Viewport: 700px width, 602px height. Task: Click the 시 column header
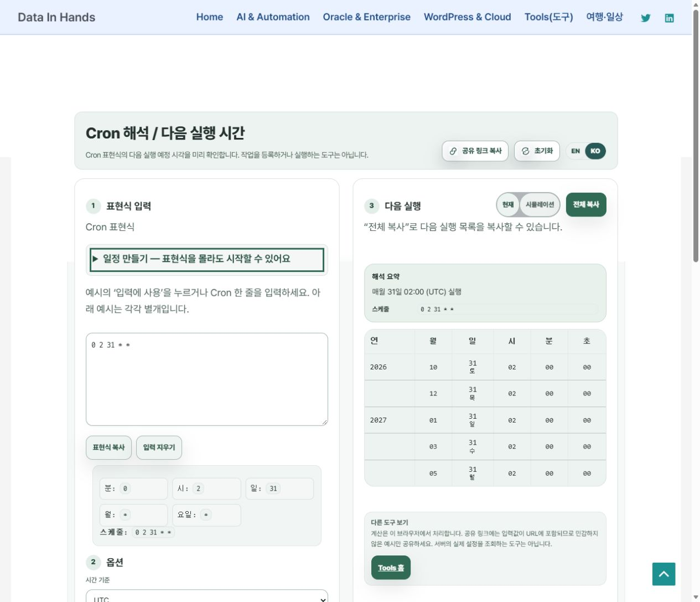512,341
